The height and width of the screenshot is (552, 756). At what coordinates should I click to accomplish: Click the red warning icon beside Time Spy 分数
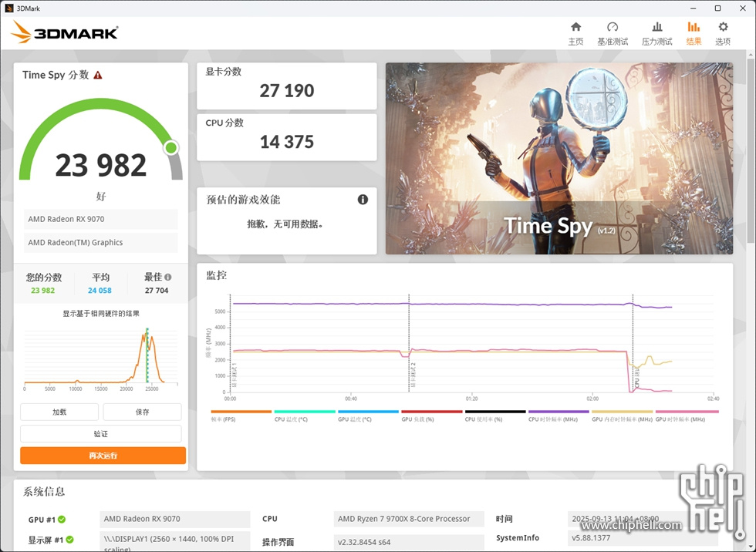tap(98, 75)
